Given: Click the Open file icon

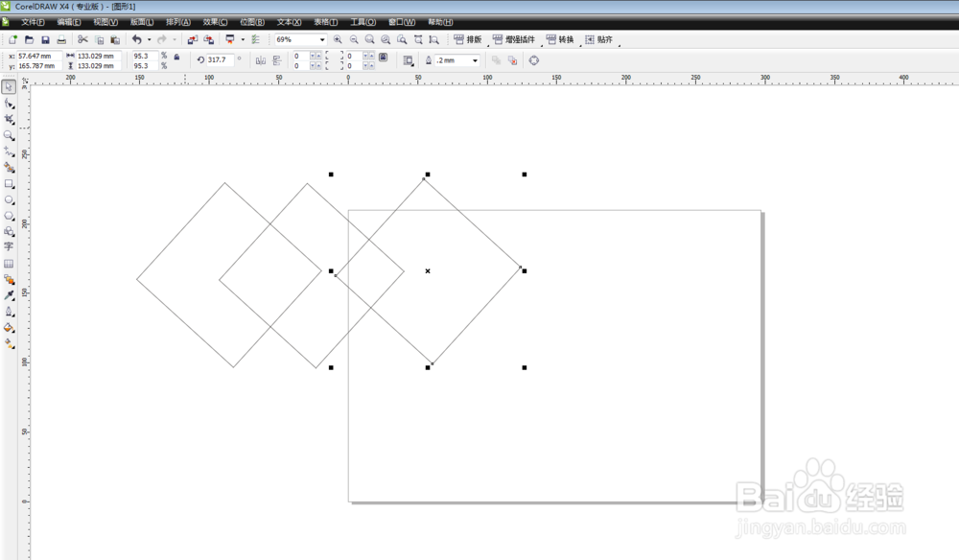Looking at the screenshot, I should pos(29,39).
